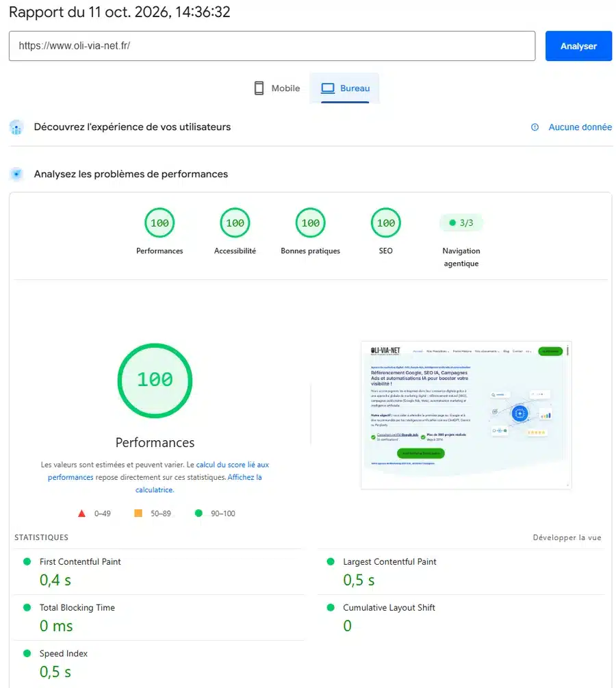Click the STATISTIQUES heading
The image size is (616, 688).
pyautogui.click(x=41, y=537)
